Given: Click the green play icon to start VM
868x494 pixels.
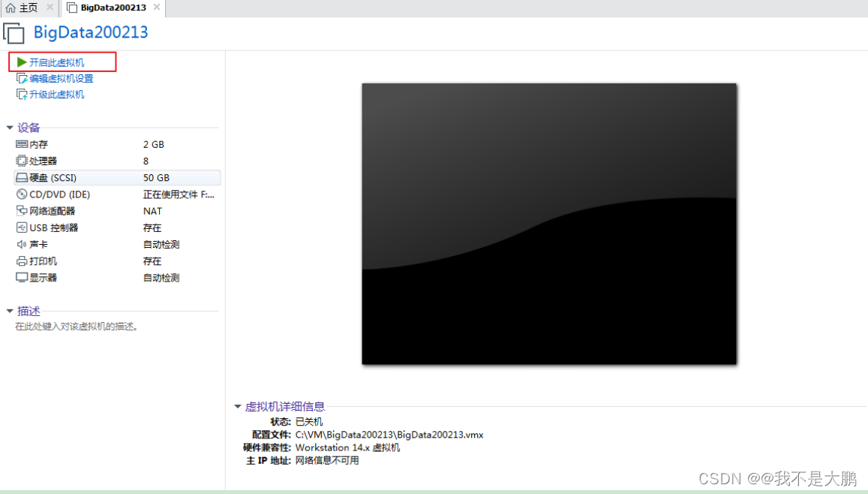Looking at the screenshot, I should tap(22, 62).
